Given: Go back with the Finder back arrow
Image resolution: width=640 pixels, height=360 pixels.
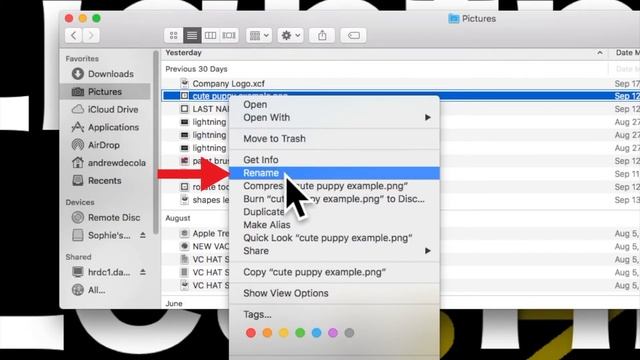Looking at the screenshot, I should 74,36.
